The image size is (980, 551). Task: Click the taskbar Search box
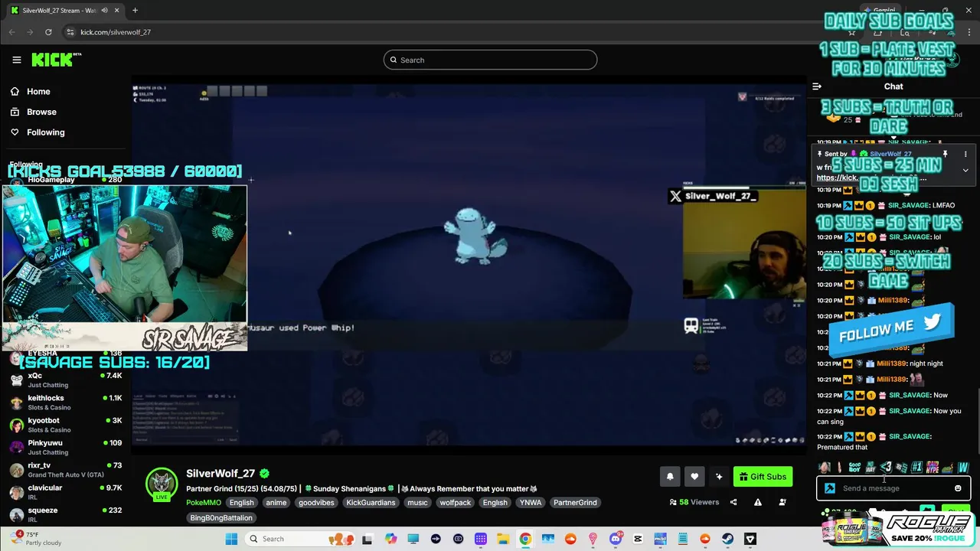[301, 539]
